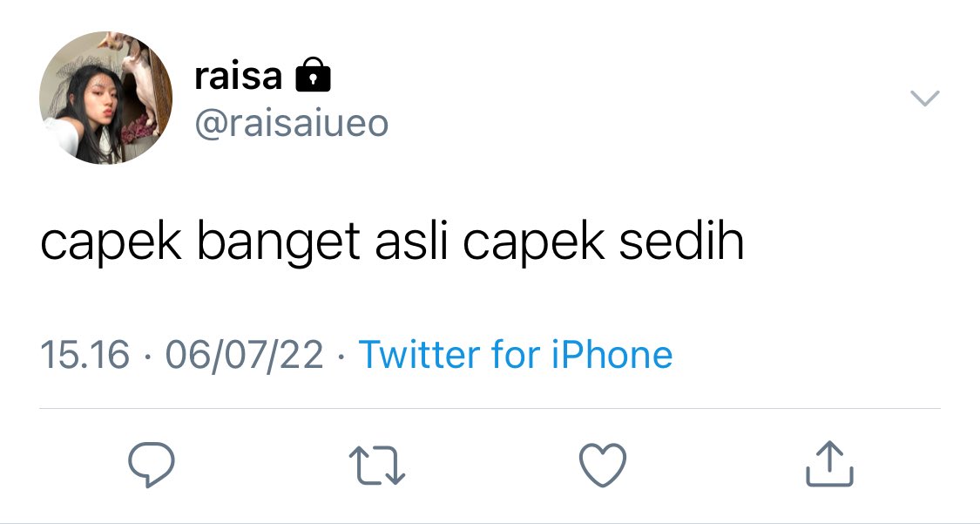Tap the reply speech bubble icon
The image size is (980, 524).
[x=152, y=465]
